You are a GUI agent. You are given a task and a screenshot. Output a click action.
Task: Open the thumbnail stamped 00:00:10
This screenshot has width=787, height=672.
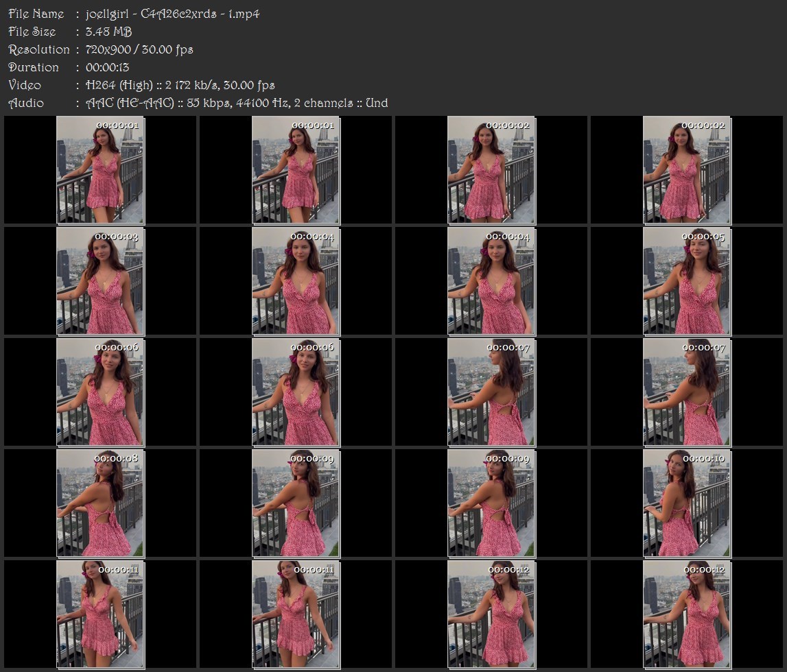687,503
